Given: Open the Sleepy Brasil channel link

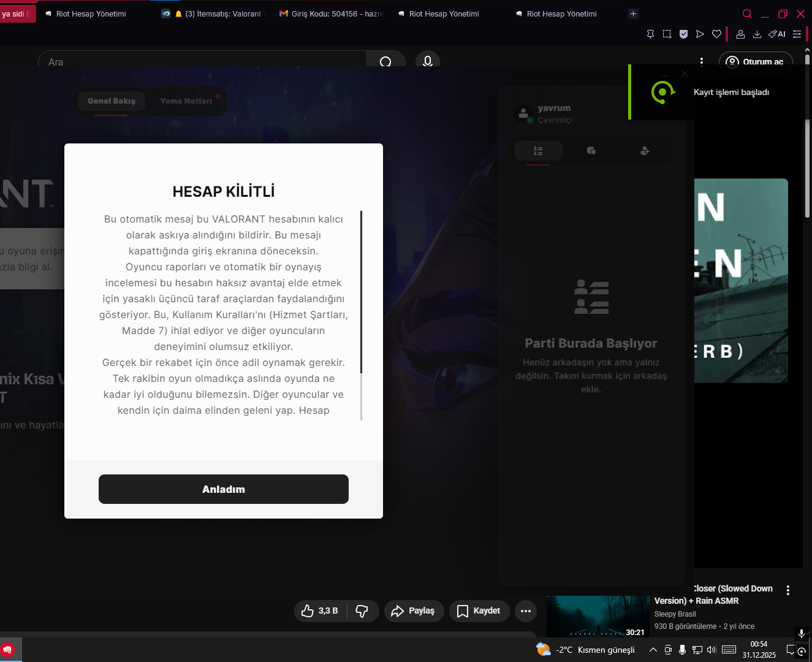Looking at the screenshot, I should [x=675, y=614].
